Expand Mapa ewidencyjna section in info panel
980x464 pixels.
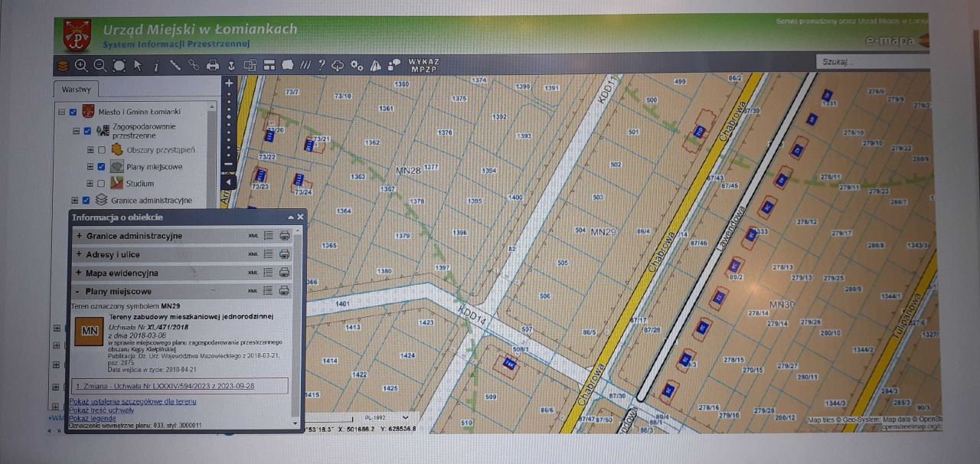coord(79,273)
